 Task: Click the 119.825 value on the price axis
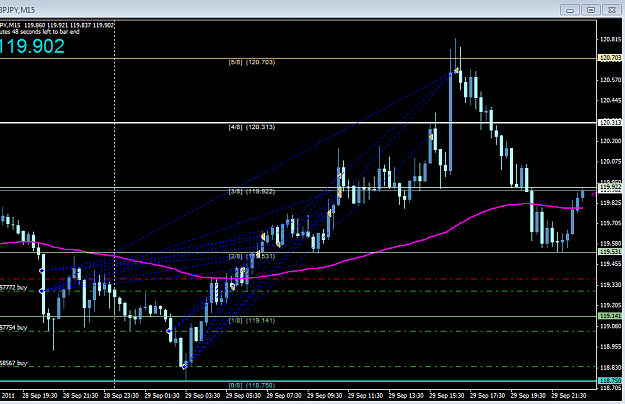(x=610, y=203)
